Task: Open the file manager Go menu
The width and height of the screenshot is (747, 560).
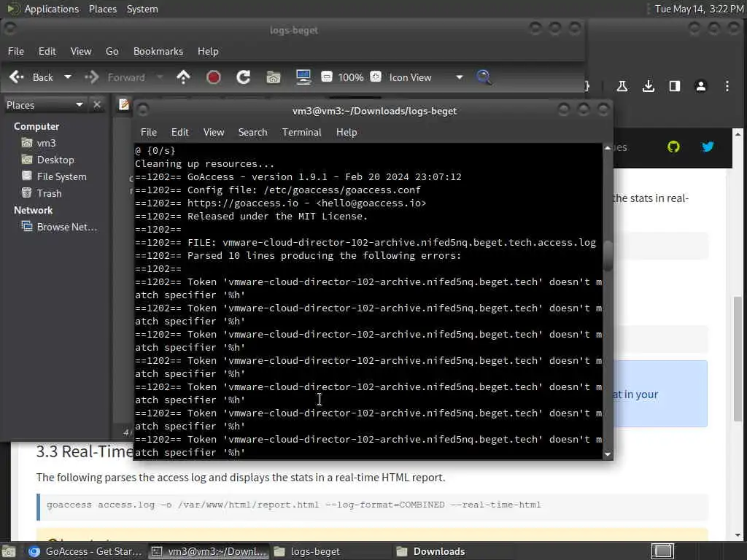Action: [x=112, y=51]
